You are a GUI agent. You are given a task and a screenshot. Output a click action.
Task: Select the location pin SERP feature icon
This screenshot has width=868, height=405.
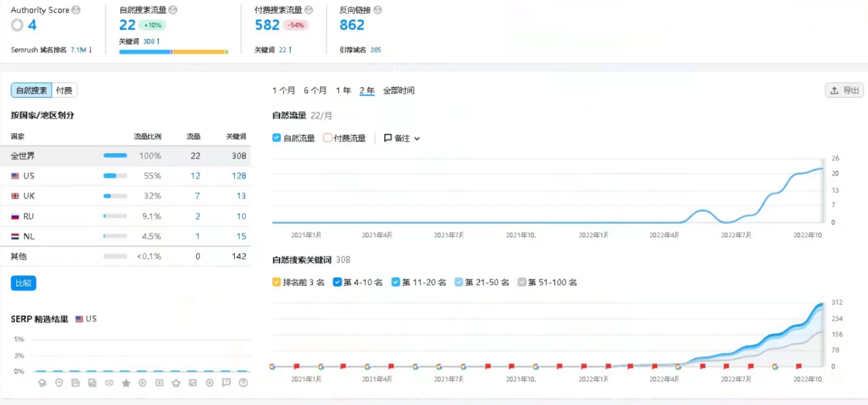click(x=60, y=382)
